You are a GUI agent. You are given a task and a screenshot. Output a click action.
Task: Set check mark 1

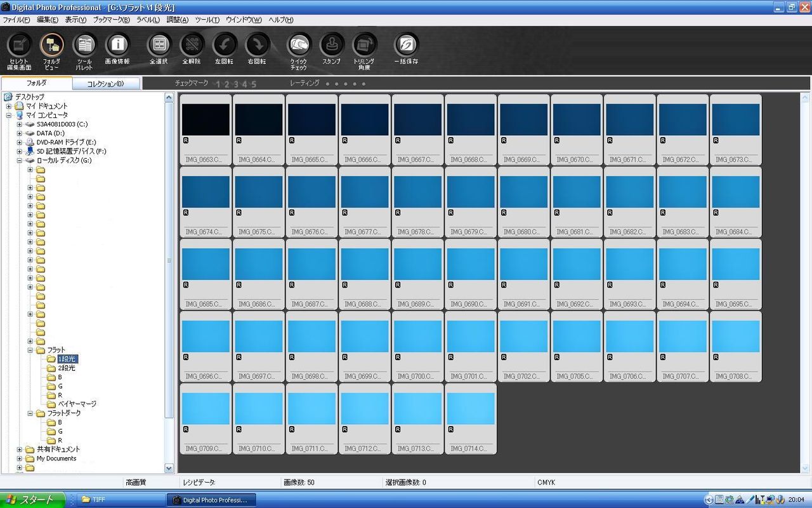pyautogui.click(x=218, y=84)
